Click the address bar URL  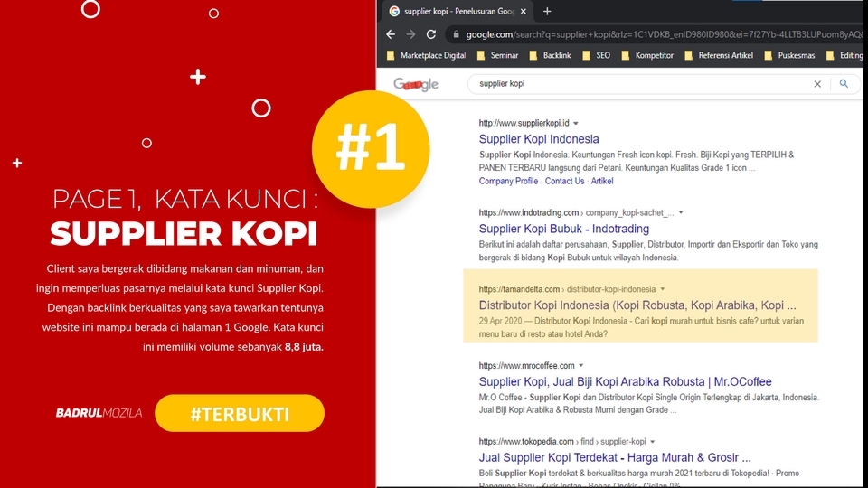coord(663,34)
